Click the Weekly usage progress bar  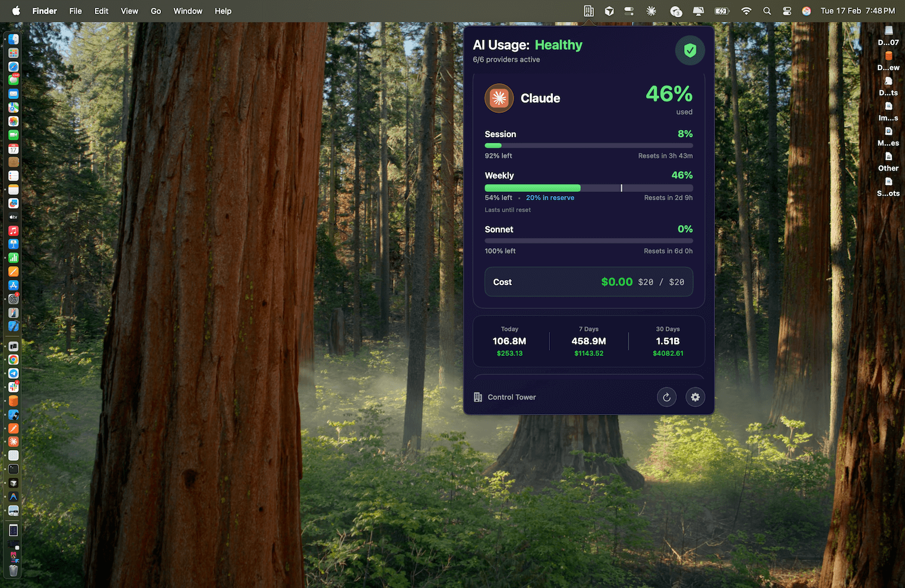588,188
